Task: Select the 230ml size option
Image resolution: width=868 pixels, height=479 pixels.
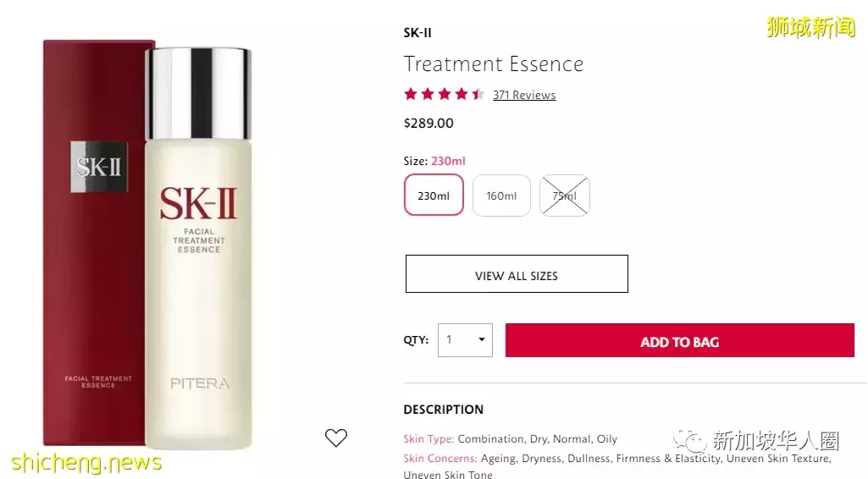Action: tap(434, 195)
